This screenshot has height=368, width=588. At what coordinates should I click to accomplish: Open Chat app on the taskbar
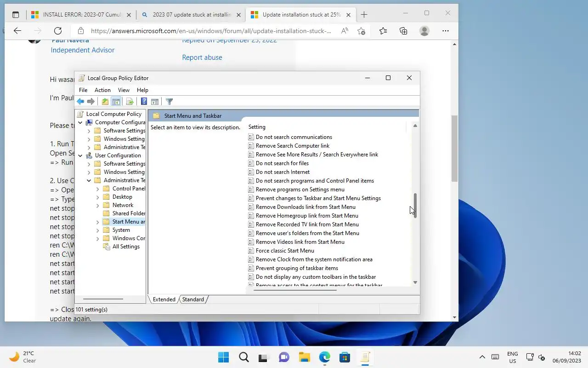pos(284,357)
